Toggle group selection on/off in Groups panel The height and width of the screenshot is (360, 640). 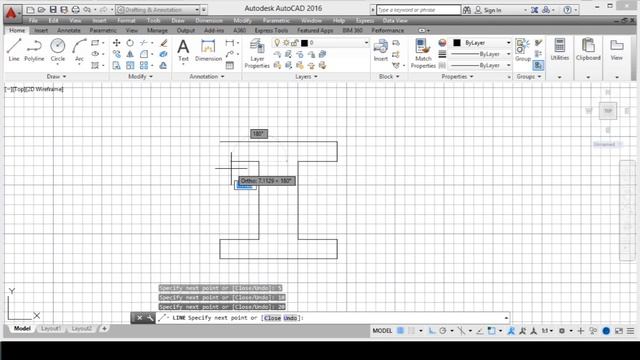click(538, 65)
